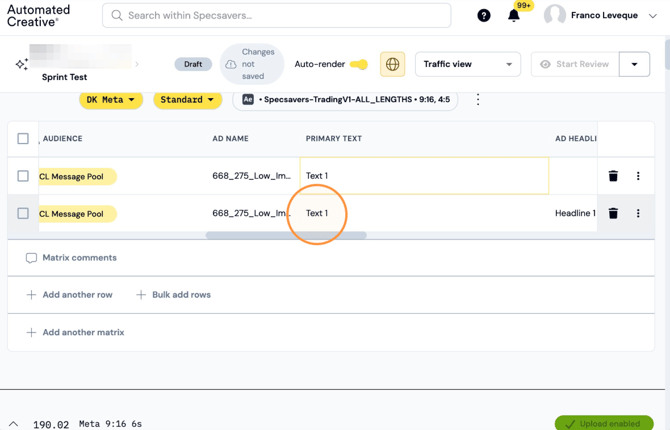Image resolution: width=670 pixels, height=430 pixels.
Task: Click the Upload enabled button
Action: pos(604,424)
